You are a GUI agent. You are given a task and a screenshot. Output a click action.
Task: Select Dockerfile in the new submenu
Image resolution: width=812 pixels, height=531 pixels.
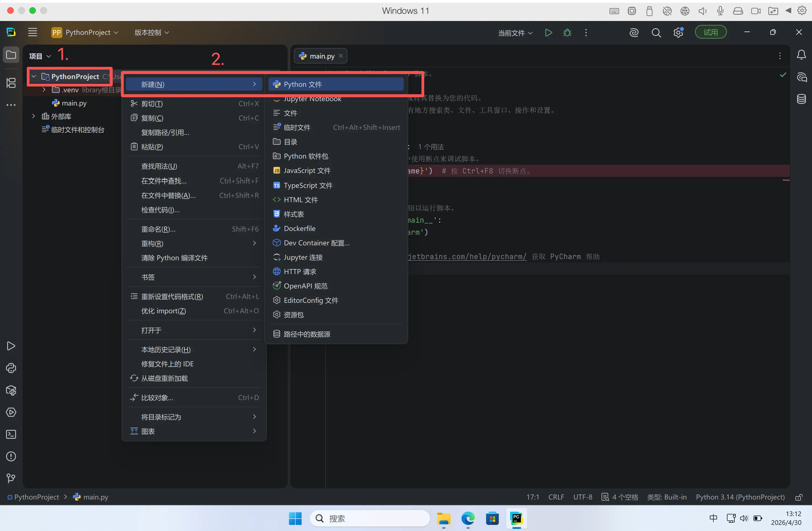click(x=336, y=228)
